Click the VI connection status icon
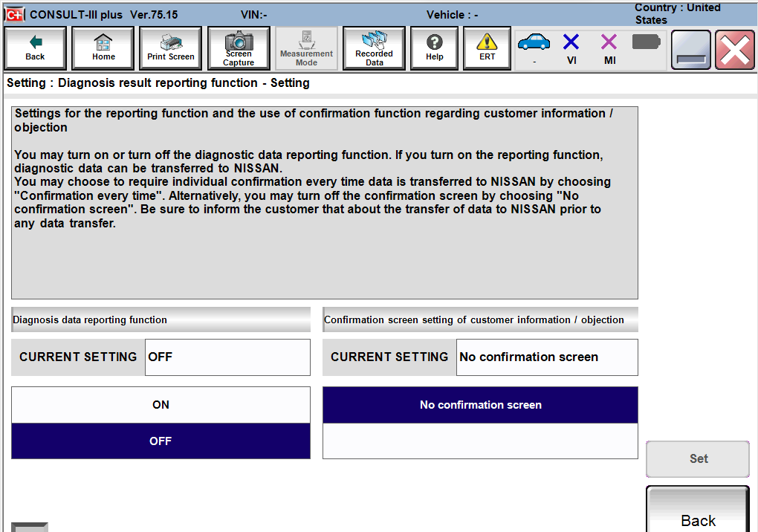Viewport: 758px width, 532px height. (571, 45)
